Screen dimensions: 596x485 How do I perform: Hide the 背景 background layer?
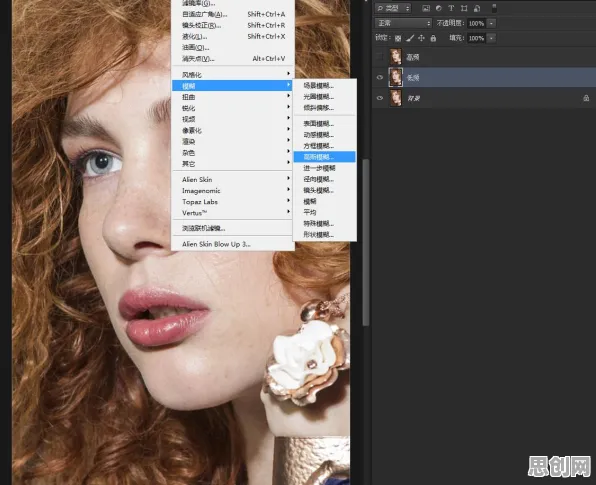pyautogui.click(x=380, y=98)
